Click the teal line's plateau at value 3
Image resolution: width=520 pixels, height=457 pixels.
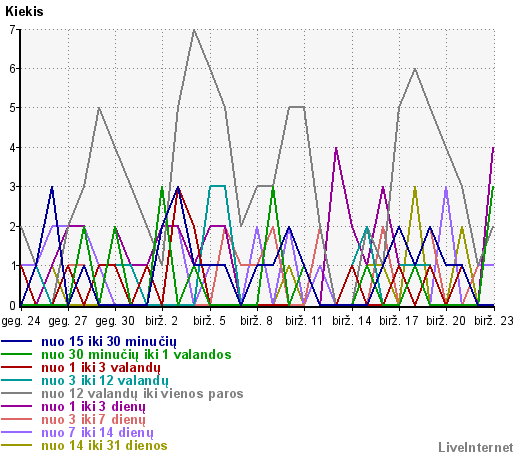tap(217, 186)
